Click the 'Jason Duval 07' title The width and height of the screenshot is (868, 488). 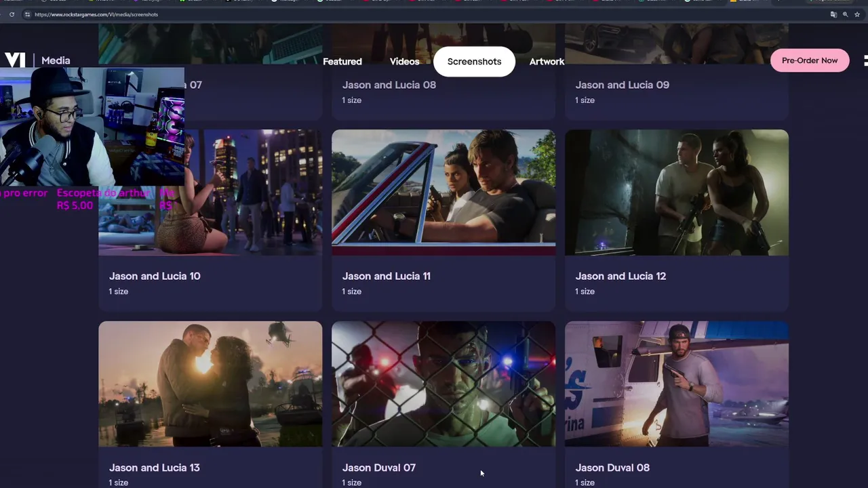coord(379,468)
